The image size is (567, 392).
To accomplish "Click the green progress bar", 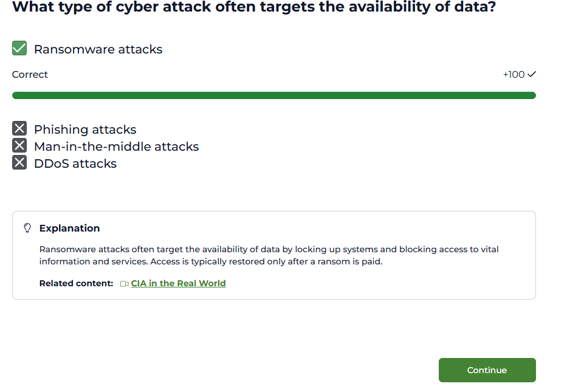I will coord(273,95).
